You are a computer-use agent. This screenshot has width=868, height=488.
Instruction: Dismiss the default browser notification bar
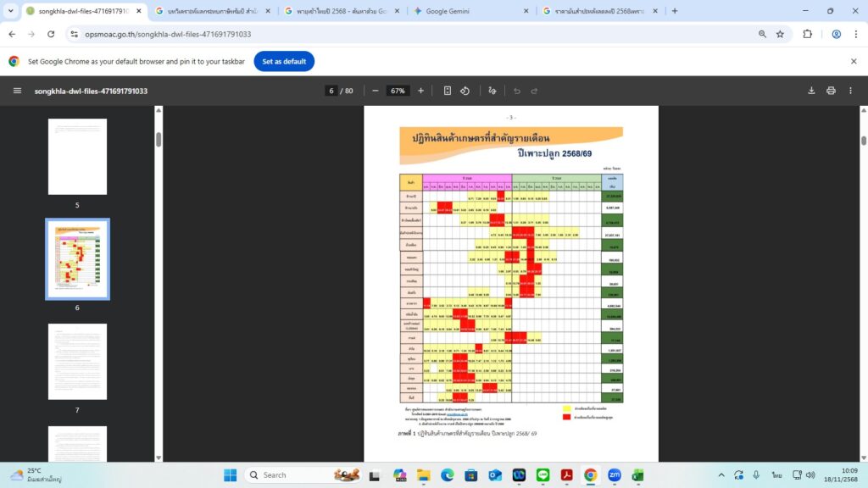[854, 62]
